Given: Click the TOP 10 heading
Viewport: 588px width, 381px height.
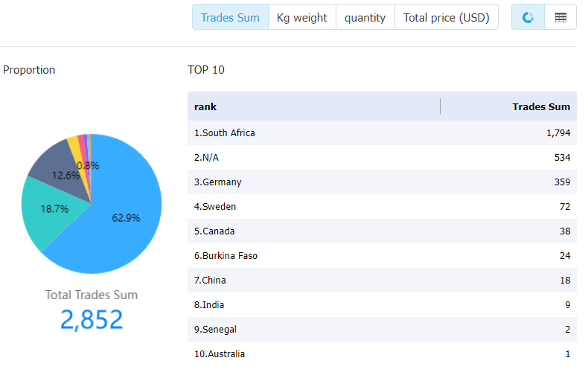Looking at the screenshot, I should (206, 70).
